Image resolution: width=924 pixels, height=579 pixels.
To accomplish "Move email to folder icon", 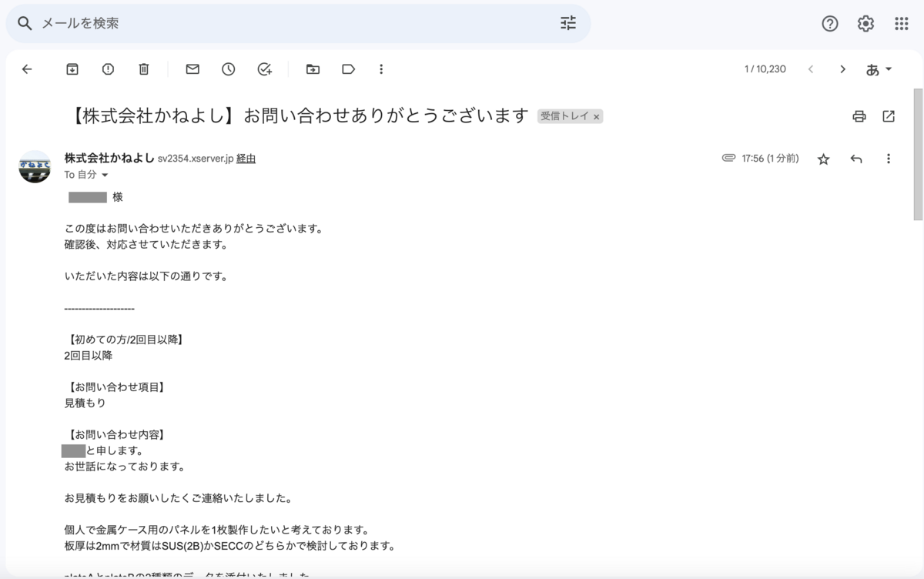I will click(x=313, y=69).
